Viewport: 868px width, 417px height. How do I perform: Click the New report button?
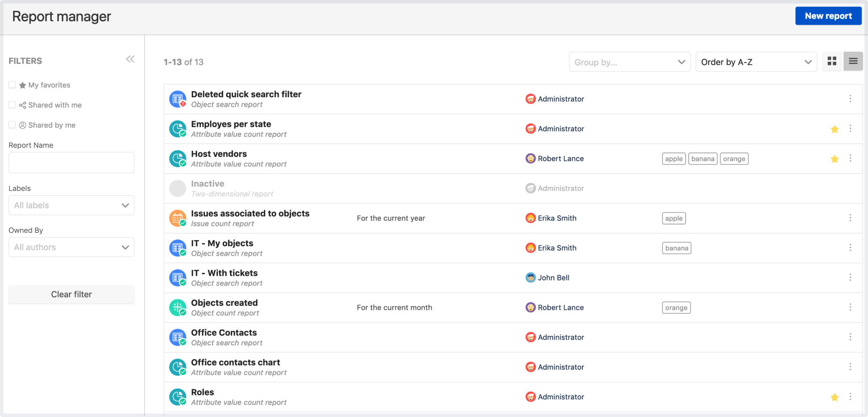pyautogui.click(x=828, y=16)
